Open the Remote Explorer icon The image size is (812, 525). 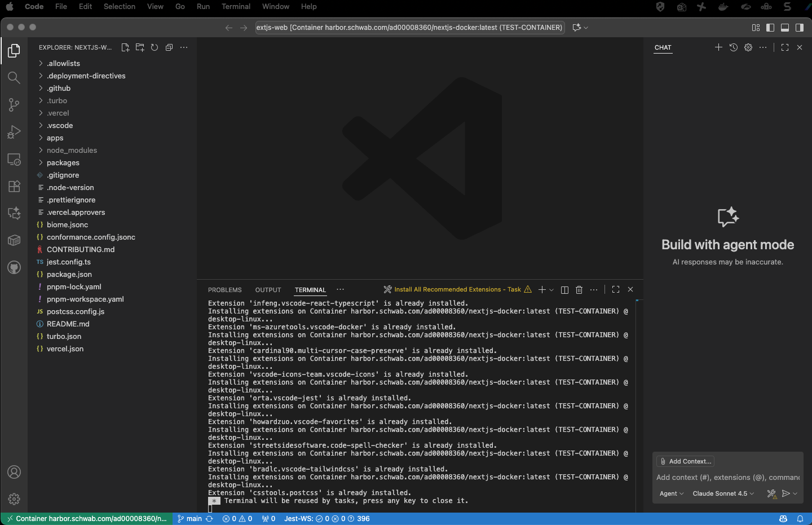click(x=14, y=159)
